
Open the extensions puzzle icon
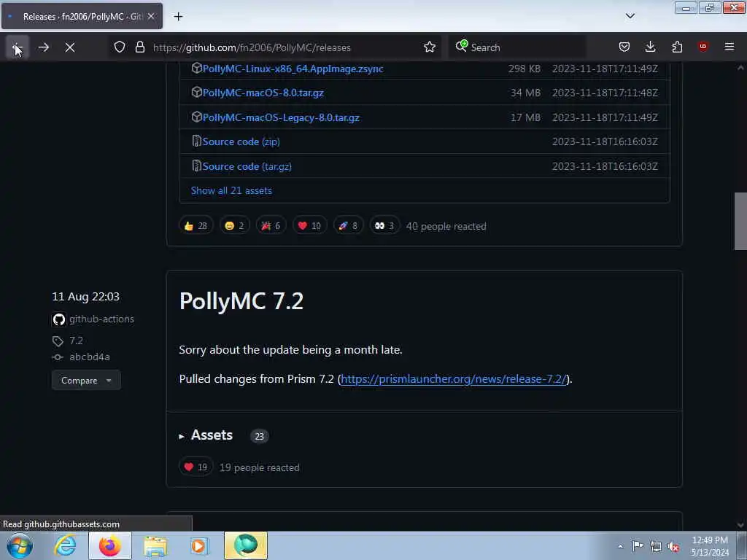point(677,47)
